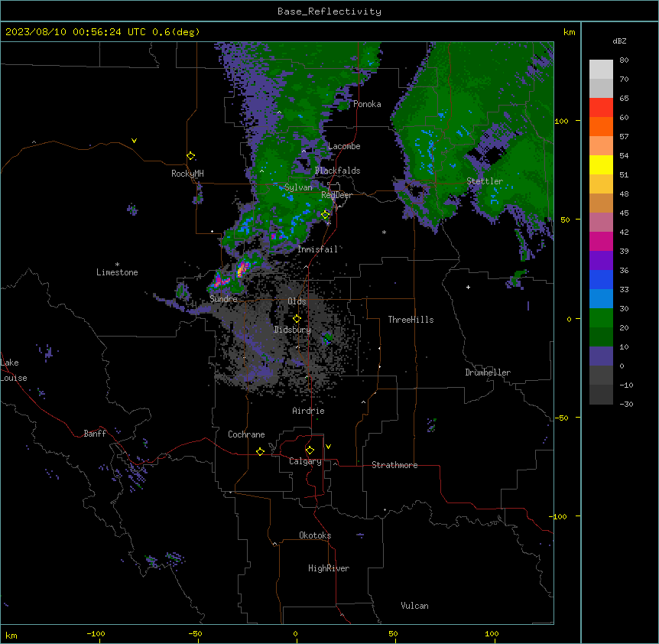Select the magenta 39–42 dBZ legend swatch
This screenshot has height=644, width=659.
(x=601, y=241)
